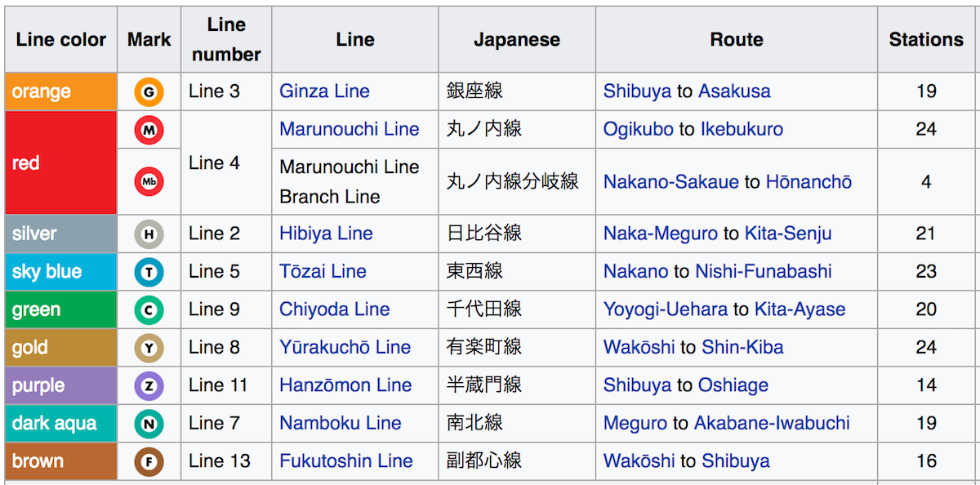
Task: Click the orange line color cell
Action: 61,91
